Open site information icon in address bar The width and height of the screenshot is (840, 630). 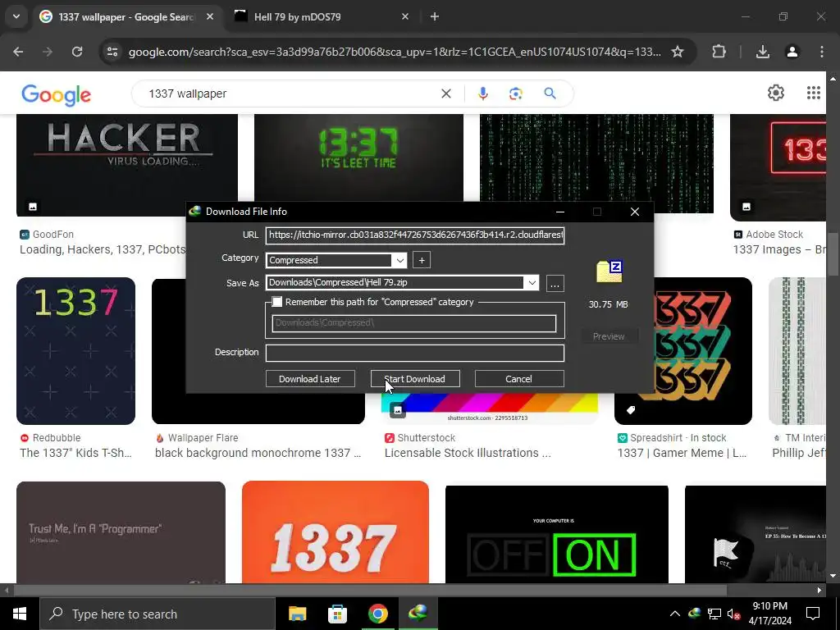pos(112,52)
